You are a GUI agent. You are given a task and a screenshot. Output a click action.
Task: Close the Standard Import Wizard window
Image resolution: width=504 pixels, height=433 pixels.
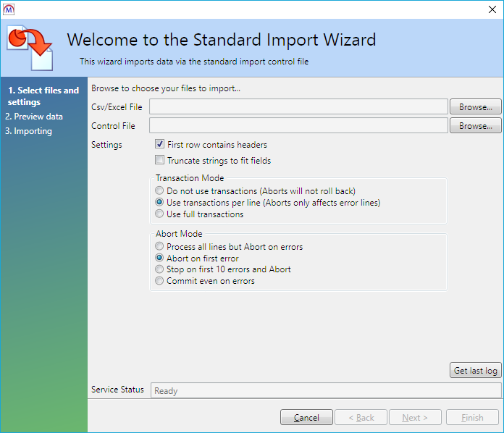[492, 9]
